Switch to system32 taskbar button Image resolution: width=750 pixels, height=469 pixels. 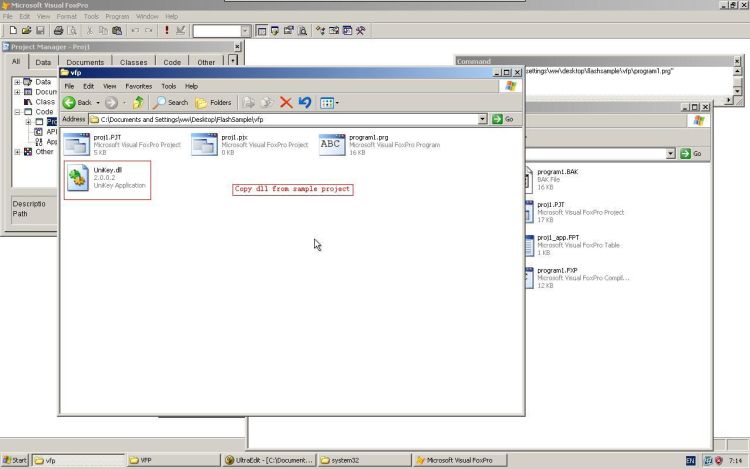(x=365, y=460)
